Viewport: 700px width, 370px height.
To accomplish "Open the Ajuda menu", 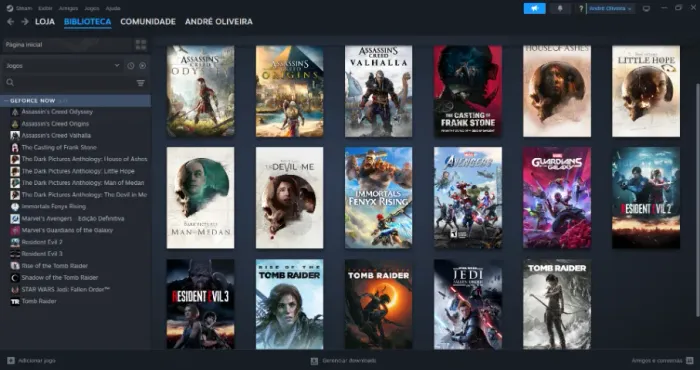I will click(x=113, y=8).
